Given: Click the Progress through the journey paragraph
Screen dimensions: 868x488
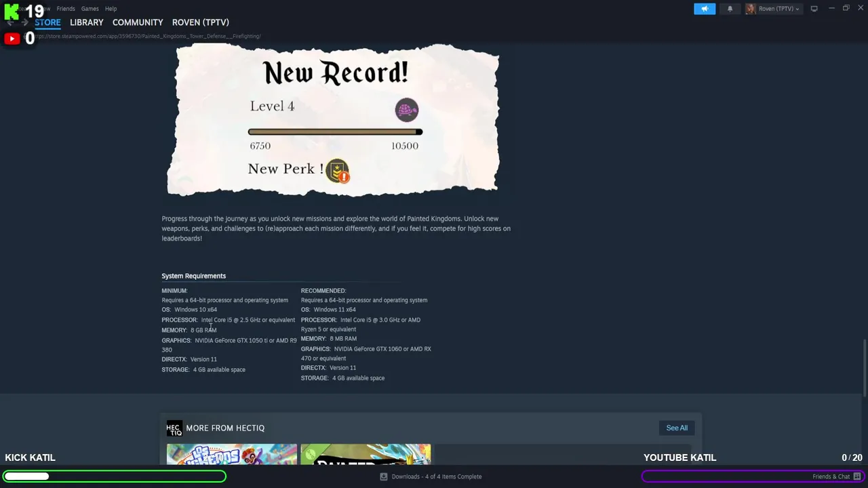Looking at the screenshot, I should (336, 228).
